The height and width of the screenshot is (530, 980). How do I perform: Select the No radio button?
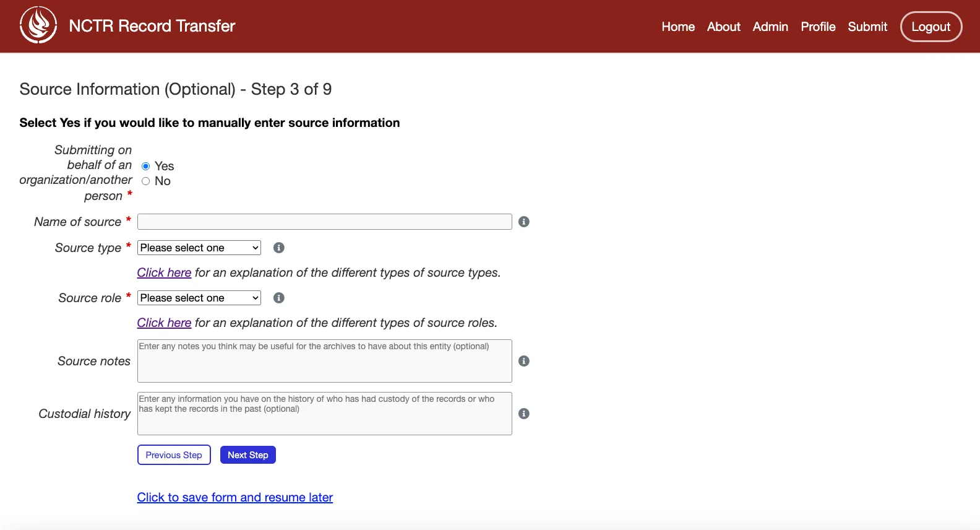click(x=146, y=181)
